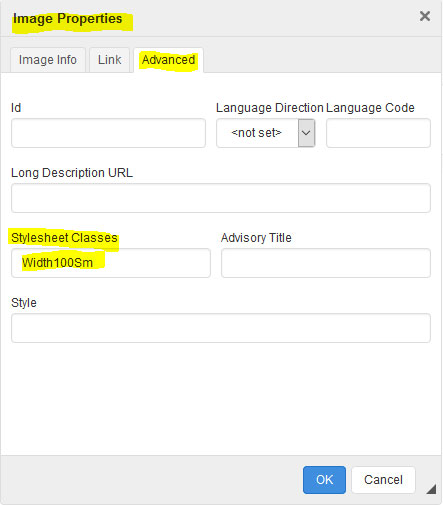This screenshot has height=506, width=443.
Task: Close the Image Properties dialog
Action: point(424,16)
